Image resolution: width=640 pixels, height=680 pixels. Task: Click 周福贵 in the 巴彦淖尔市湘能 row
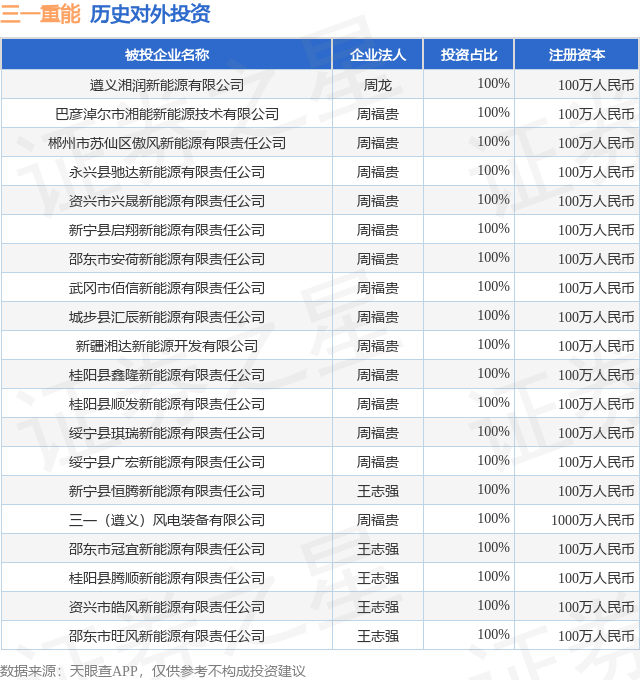tap(378, 114)
